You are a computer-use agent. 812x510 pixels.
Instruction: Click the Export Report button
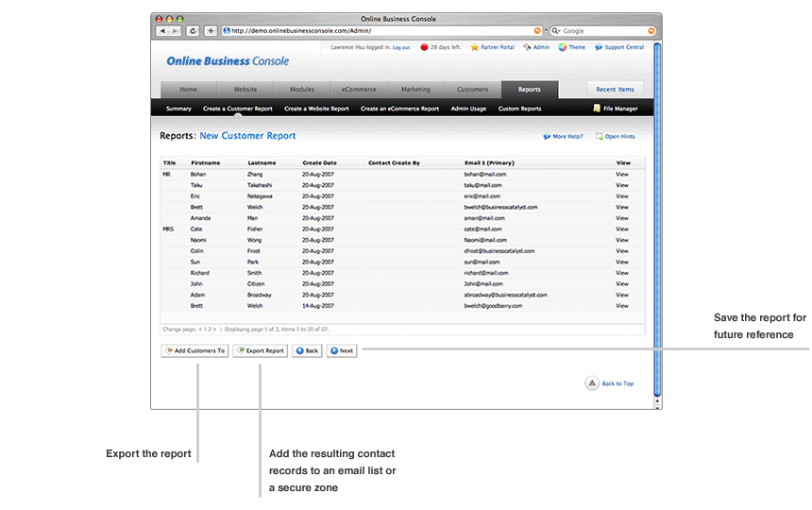click(260, 350)
